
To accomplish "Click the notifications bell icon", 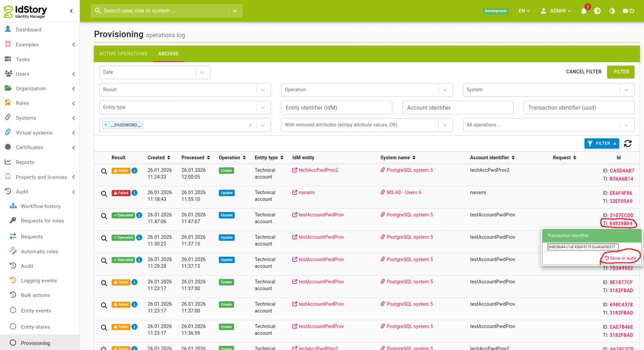I will (x=584, y=11).
